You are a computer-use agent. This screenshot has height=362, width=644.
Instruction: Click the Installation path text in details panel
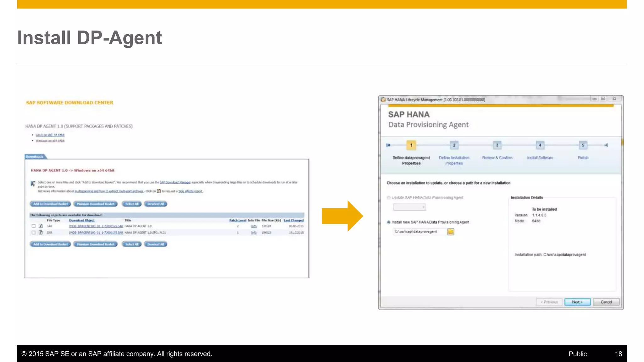[550, 255]
